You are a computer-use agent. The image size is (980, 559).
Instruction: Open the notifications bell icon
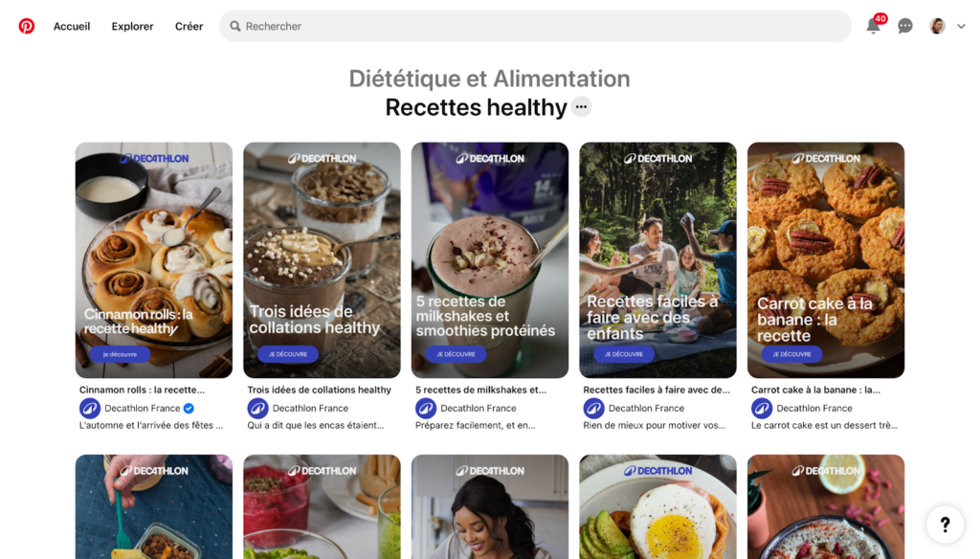point(873,26)
